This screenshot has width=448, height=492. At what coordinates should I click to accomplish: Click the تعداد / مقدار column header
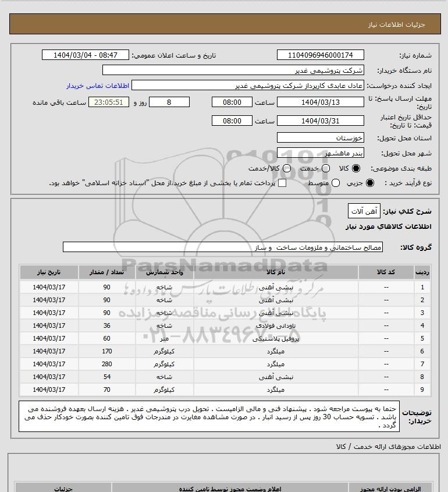[x=106, y=272]
